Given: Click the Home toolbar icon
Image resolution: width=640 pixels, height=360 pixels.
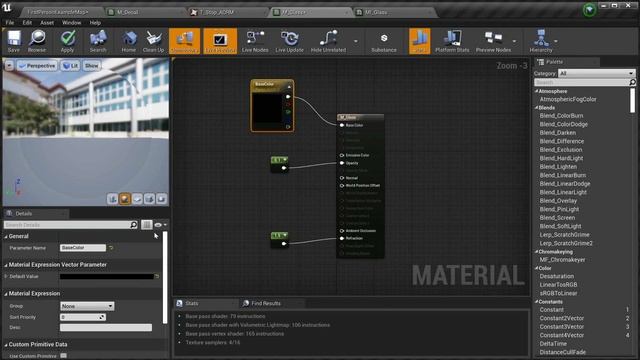Looking at the screenshot, I should tap(129, 41).
